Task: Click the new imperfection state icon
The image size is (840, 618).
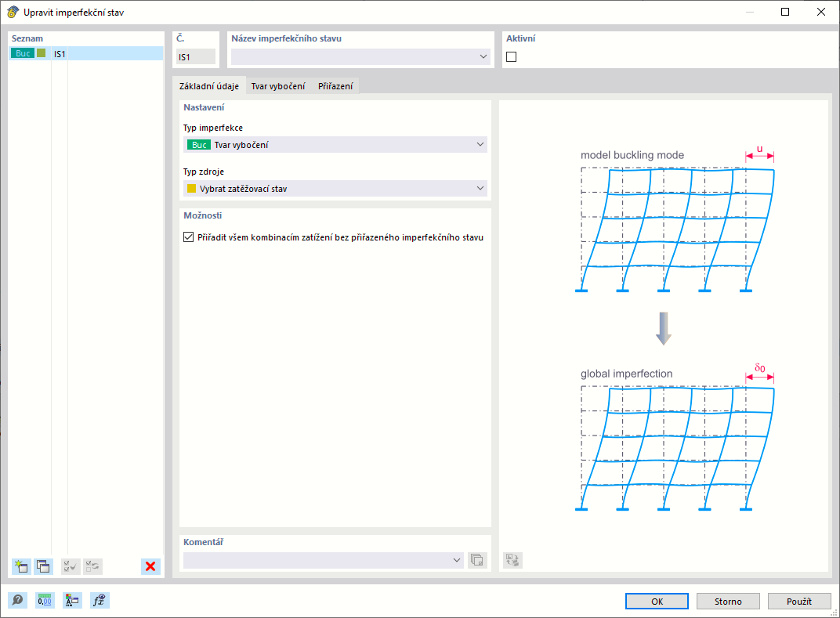Action: pos(21,566)
